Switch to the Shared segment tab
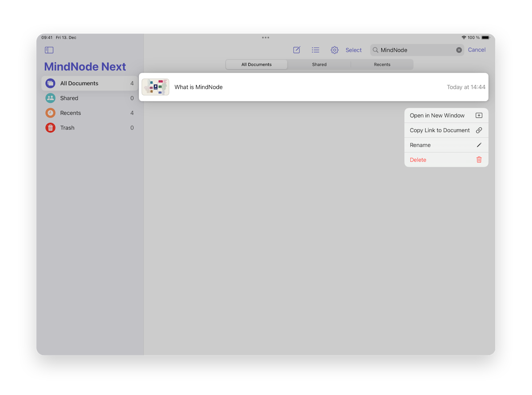The height and width of the screenshot is (395, 532). coord(319,65)
